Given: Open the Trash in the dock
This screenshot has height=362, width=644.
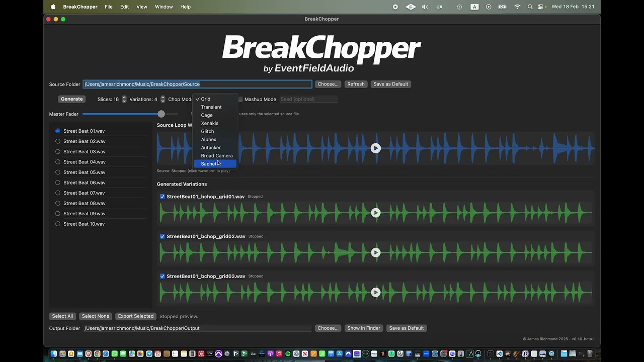Looking at the screenshot, I should pos(590,354).
